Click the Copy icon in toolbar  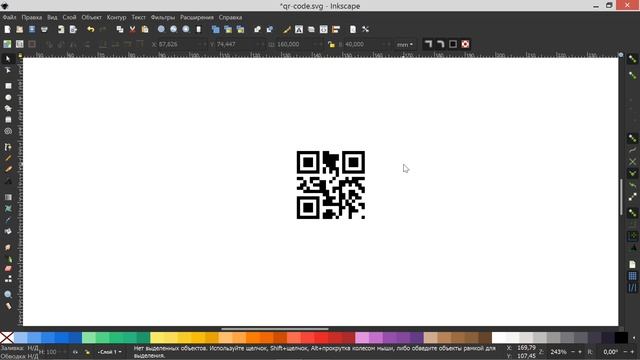point(120,29)
